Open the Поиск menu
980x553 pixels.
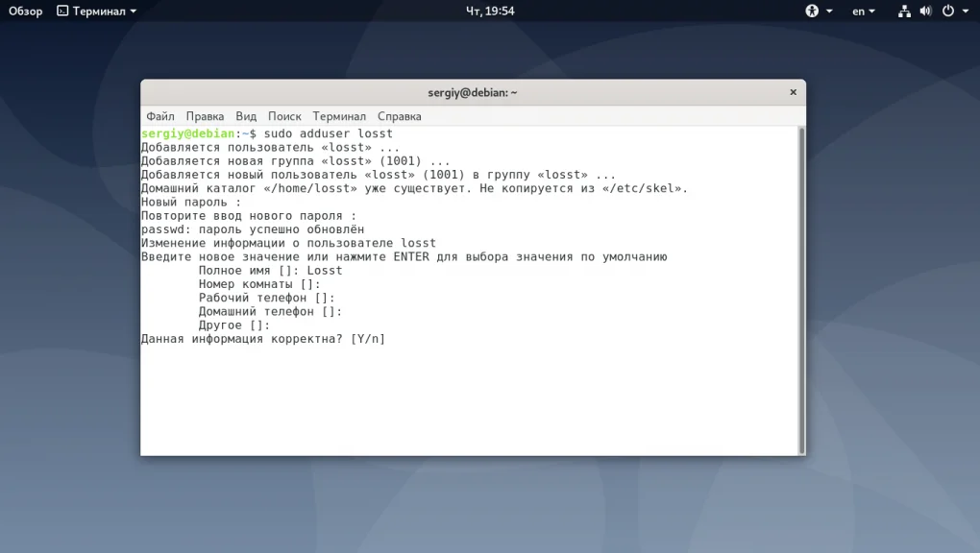(284, 115)
